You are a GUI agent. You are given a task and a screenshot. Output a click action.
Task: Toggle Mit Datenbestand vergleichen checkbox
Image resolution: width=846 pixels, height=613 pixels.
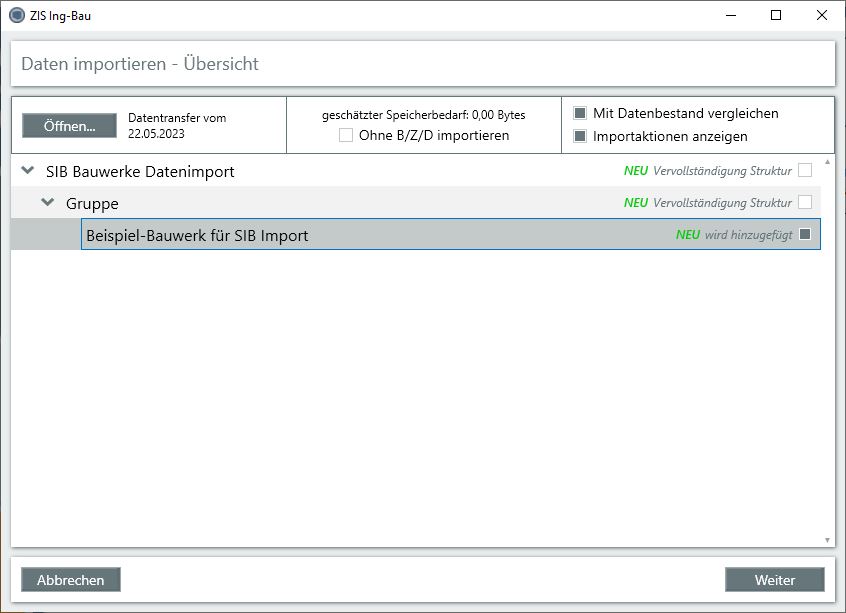click(x=580, y=113)
